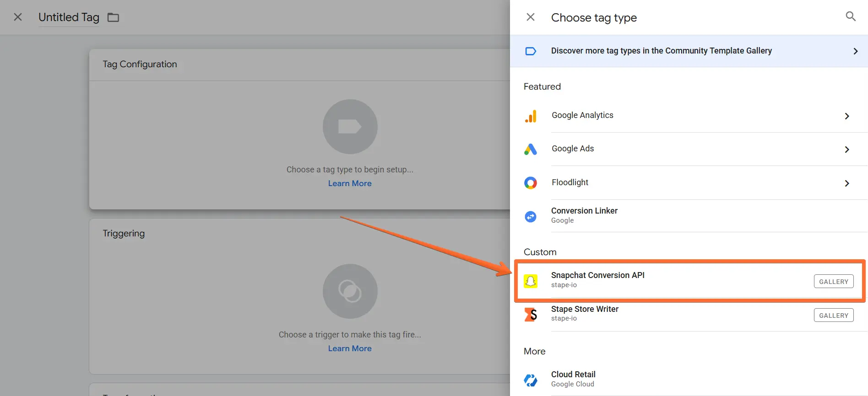Click the yellow Snapchat ghost icon
Image resolution: width=868 pixels, height=396 pixels.
point(531,281)
